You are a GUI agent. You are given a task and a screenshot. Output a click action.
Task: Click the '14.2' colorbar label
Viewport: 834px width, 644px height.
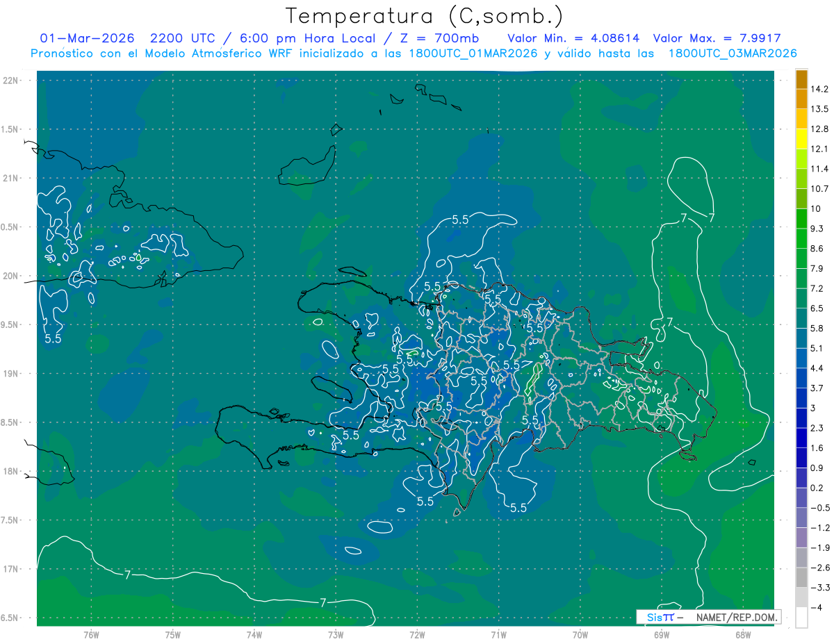point(820,89)
